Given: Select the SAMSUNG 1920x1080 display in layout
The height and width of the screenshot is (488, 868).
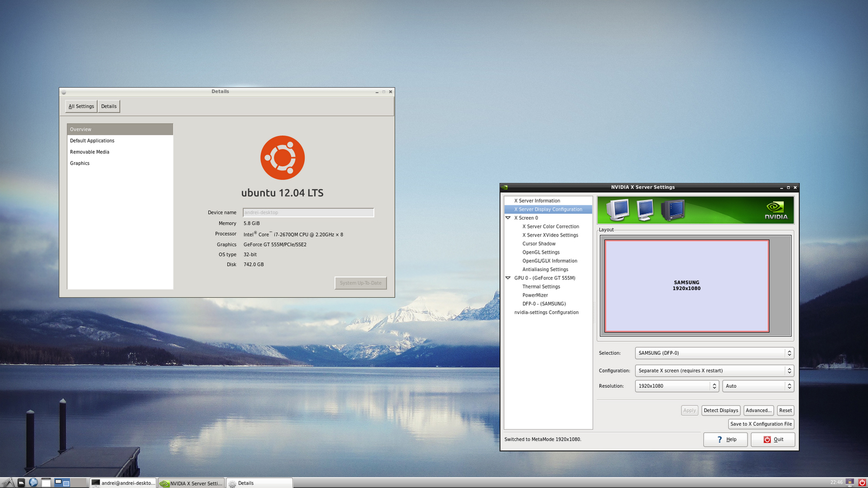Looking at the screenshot, I should click(687, 286).
